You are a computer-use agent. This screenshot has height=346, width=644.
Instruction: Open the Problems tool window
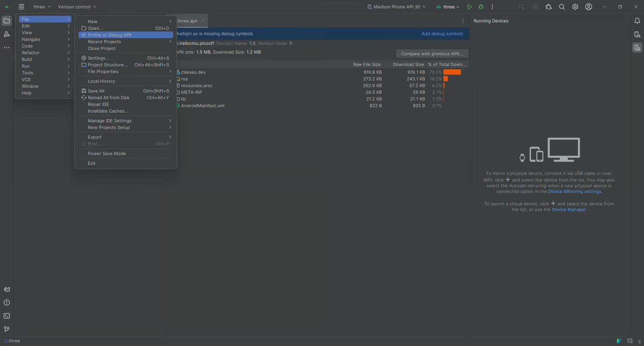pyautogui.click(x=7, y=302)
